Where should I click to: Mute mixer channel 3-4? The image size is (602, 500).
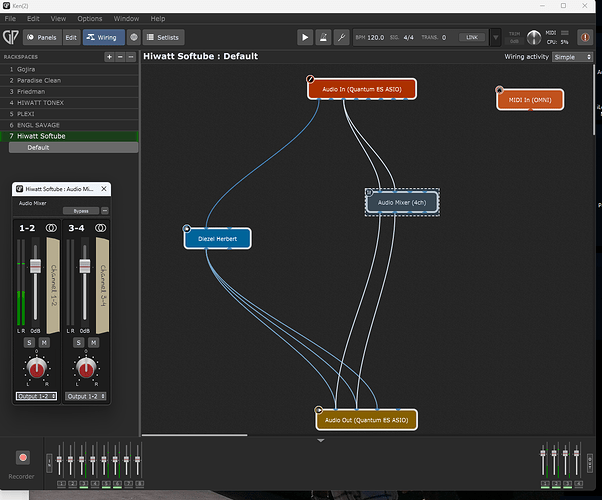[92, 343]
